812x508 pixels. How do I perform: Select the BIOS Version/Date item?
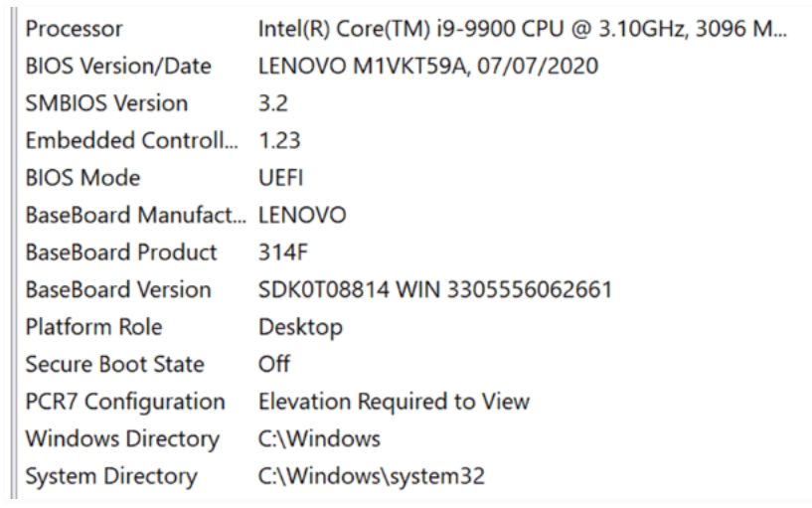[x=117, y=67]
